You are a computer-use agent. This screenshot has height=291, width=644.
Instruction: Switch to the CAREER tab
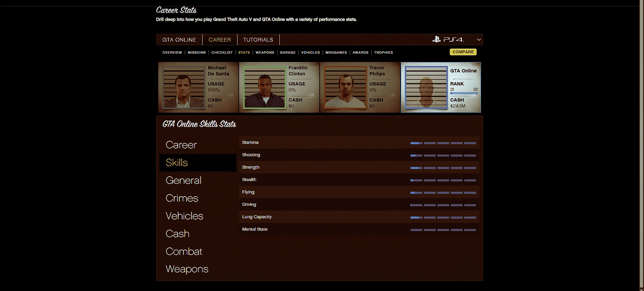click(220, 40)
